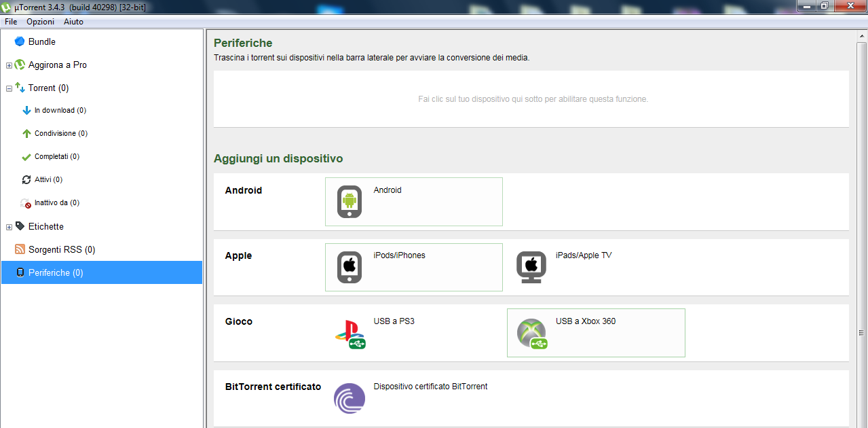
Task: Maximize the µTorrent window
Action: pyautogui.click(x=825, y=5)
